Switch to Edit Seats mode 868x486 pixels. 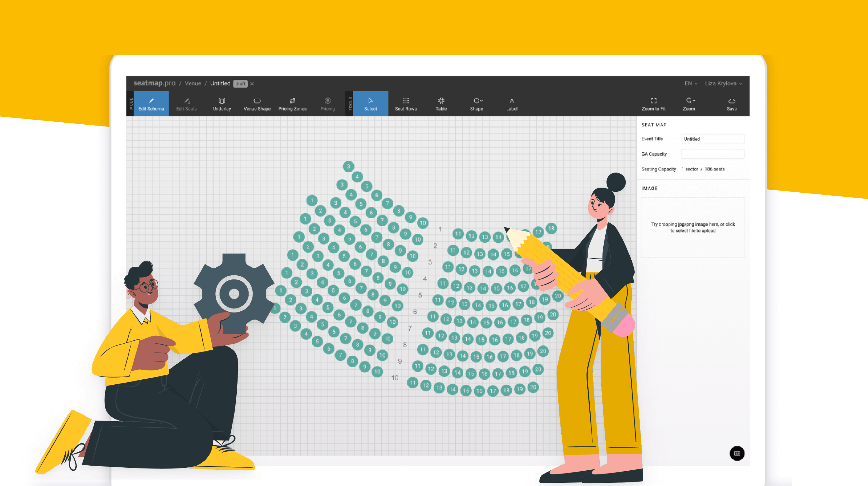186,103
